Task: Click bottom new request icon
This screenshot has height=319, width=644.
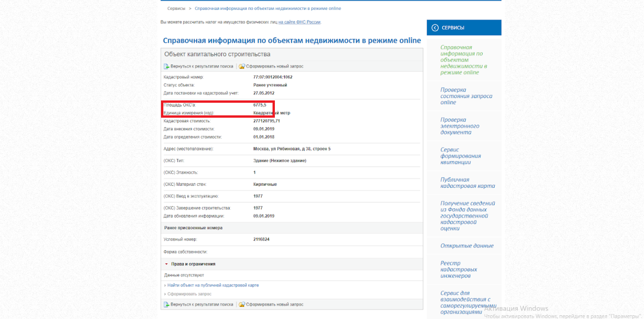Action: (242, 305)
